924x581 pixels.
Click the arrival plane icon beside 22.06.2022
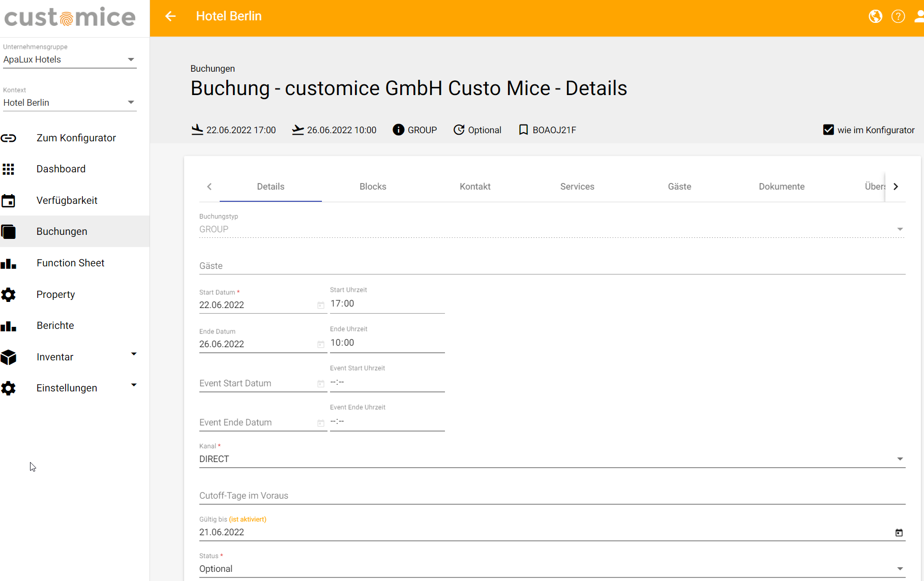tap(197, 130)
